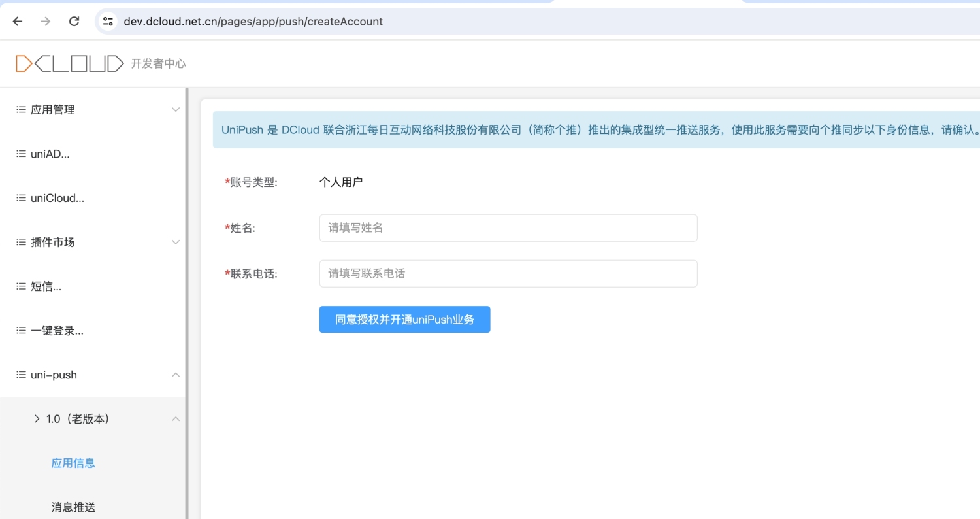Click the 开发者中心 header text
The width and height of the screenshot is (980, 519).
[x=158, y=63]
